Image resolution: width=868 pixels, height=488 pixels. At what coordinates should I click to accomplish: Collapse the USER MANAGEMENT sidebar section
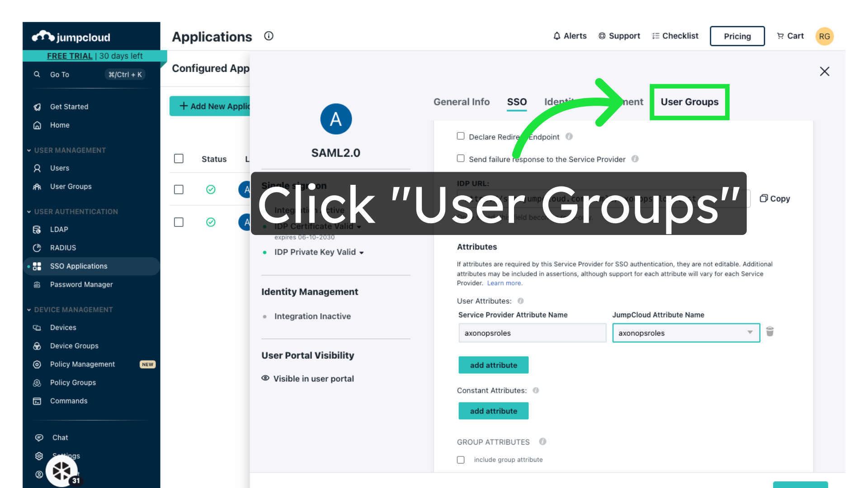point(29,150)
